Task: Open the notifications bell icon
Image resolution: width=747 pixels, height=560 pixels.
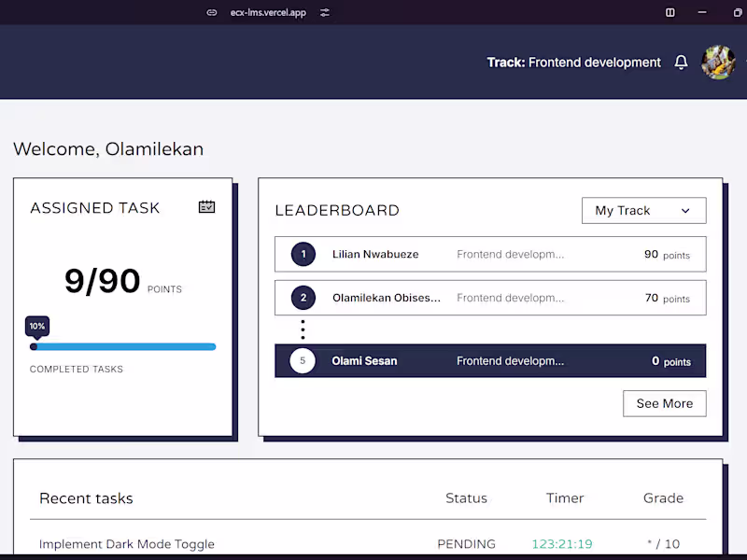Action: [681, 62]
